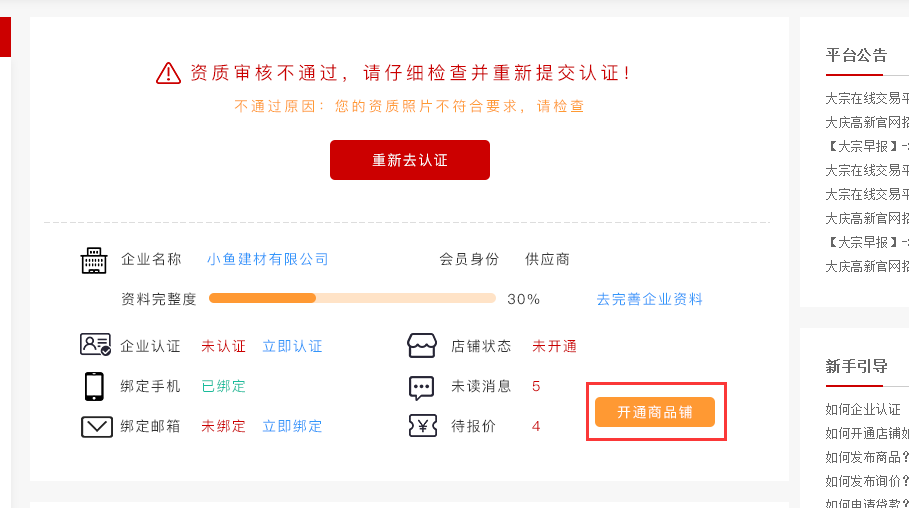The height and width of the screenshot is (508, 909).
Task: Click the 资料完整度 orange progress bar
Action: click(352, 298)
